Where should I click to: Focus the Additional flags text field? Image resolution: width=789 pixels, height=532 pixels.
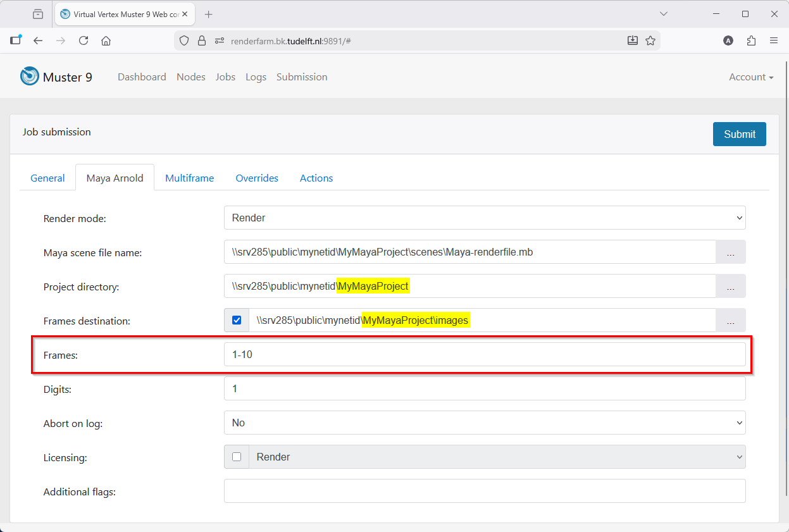(x=485, y=491)
